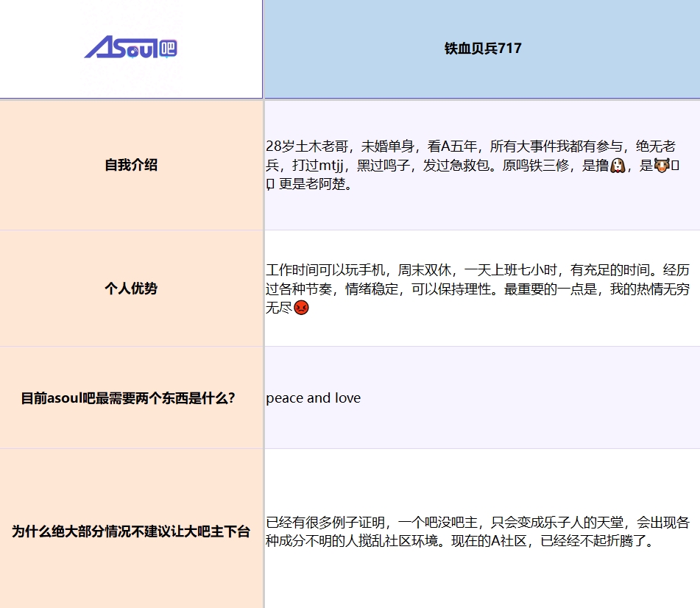700x608 pixels.
Task: Click the text 兵，打过mtjj，黑过鸣子
Action: point(338,166)
